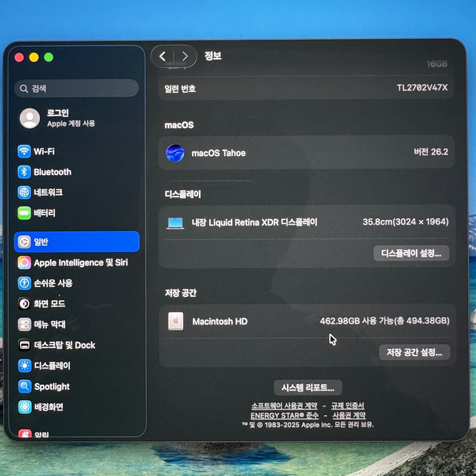Open 데스크탑 및 Dock sidebar item
The width and height of the screenshot is (476, 476).
tap(64, 345)
